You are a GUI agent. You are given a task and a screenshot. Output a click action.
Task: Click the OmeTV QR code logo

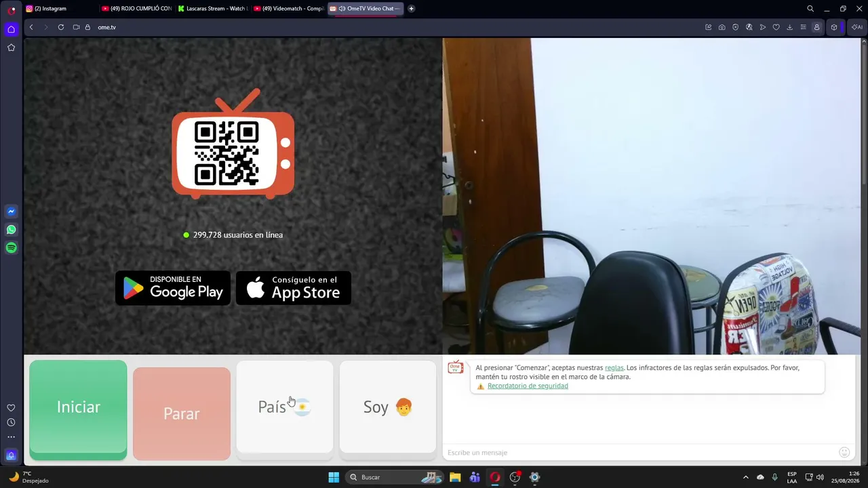coord(233,144)
